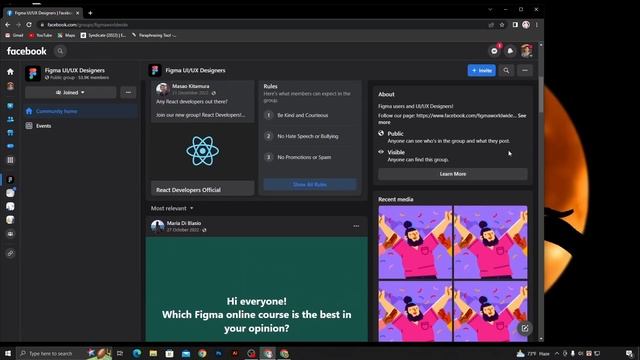
Task: Open first Recent media thumbnail
Action: point(415,242)
